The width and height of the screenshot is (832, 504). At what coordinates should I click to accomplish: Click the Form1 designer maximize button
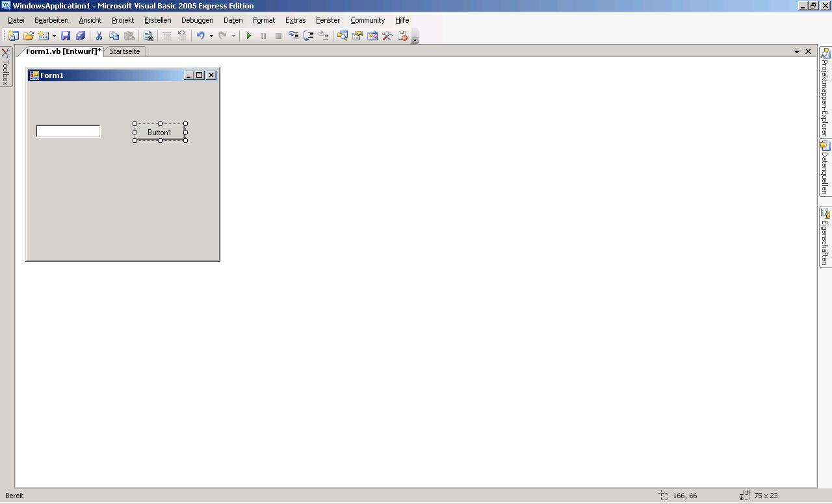[x=200, y=75]
